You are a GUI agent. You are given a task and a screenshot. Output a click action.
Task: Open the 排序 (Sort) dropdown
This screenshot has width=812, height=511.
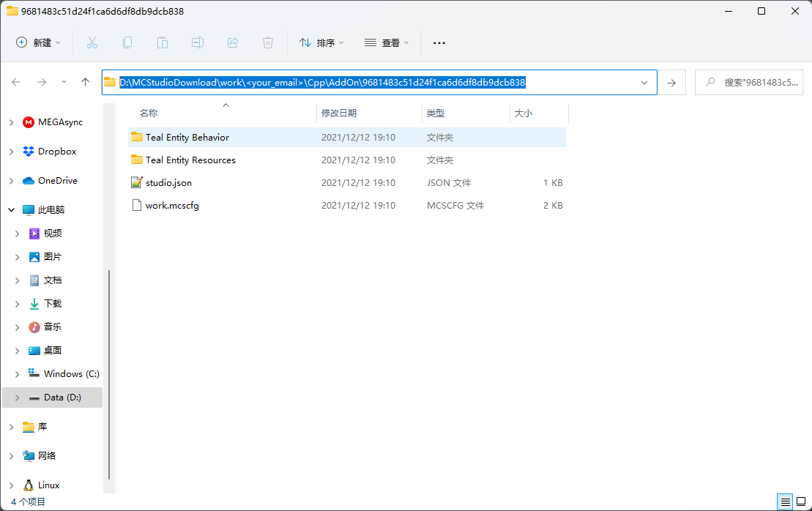pos(321,42)
